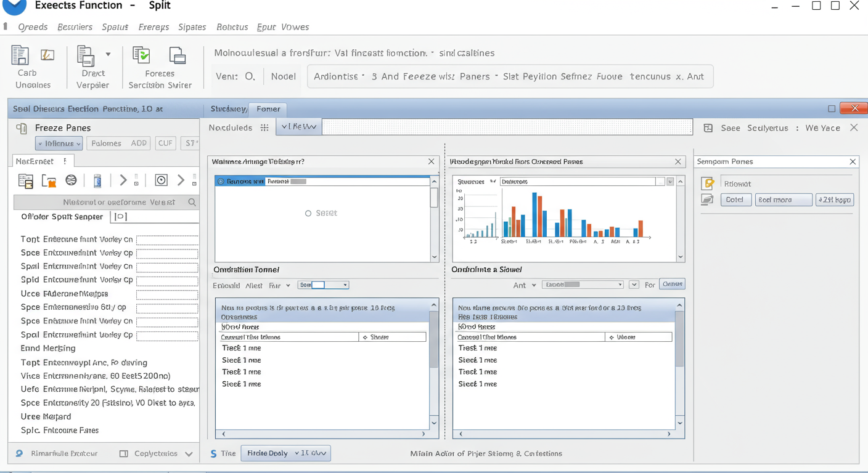The image size is (868, 473).
Task: Expand the Drect Verpaier dropdown arrow
Action: coord(108,55)
